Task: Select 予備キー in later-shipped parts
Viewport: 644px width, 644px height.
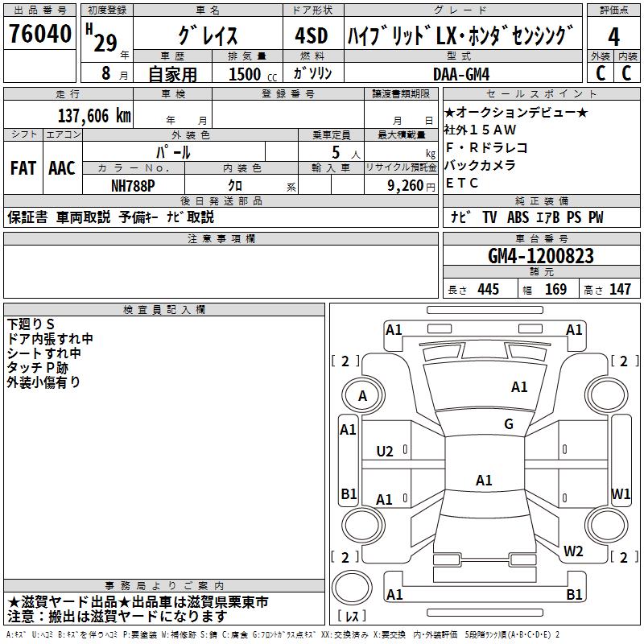Action: [138, 217]
